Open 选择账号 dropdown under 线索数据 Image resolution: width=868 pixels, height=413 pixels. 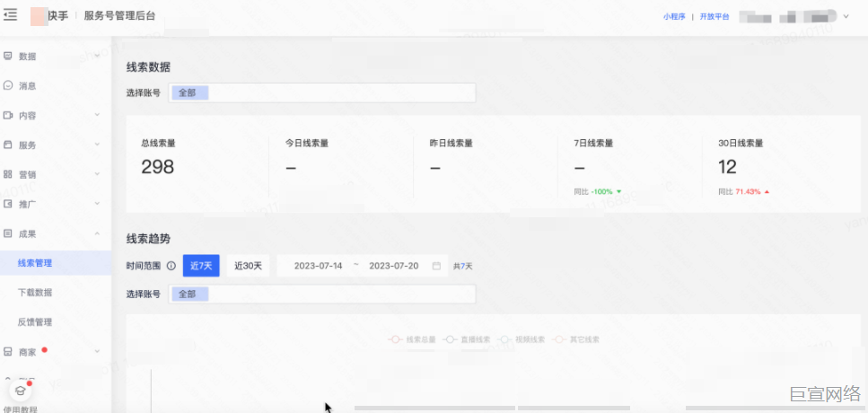coord(321,92)
